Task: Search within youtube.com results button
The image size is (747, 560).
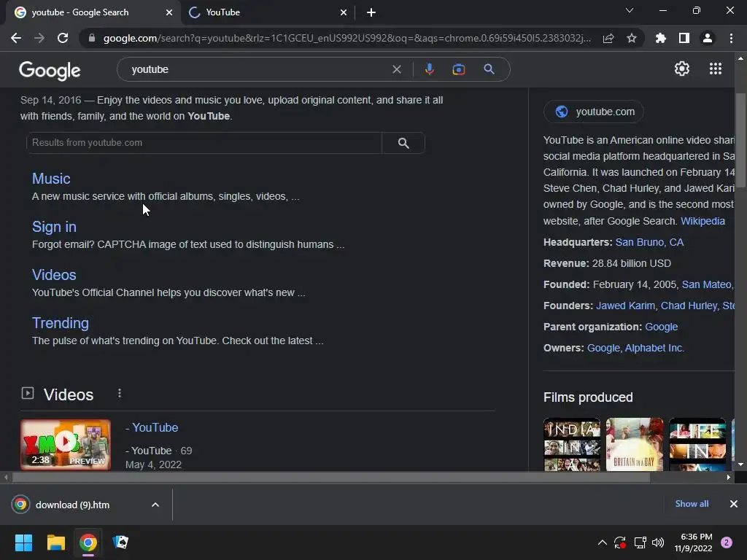Action: click(x=403, y=143)
